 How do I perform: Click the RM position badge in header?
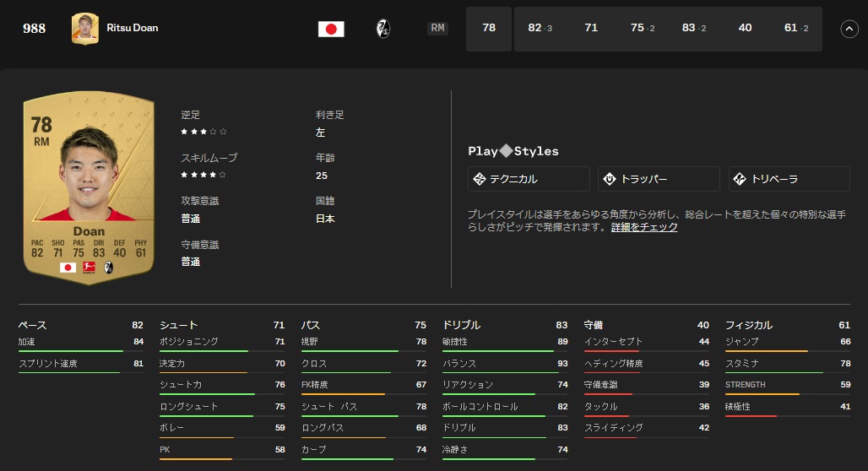[x=437, y=28]
